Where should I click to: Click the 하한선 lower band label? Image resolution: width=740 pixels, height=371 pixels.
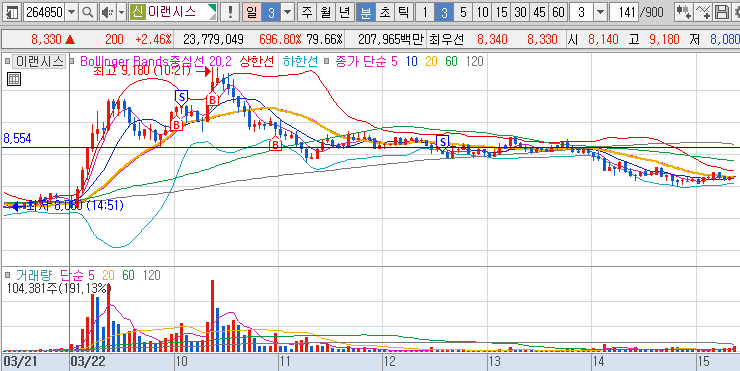pyautogui.click(x=300, y=61)
